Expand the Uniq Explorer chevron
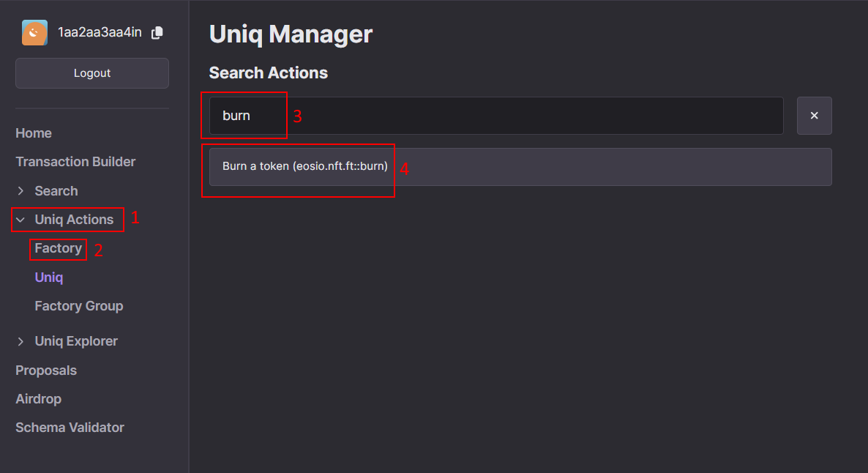Image resolution: width=868 pixels, height=473 pixels. pyautogui.click(x=20, y=342)
